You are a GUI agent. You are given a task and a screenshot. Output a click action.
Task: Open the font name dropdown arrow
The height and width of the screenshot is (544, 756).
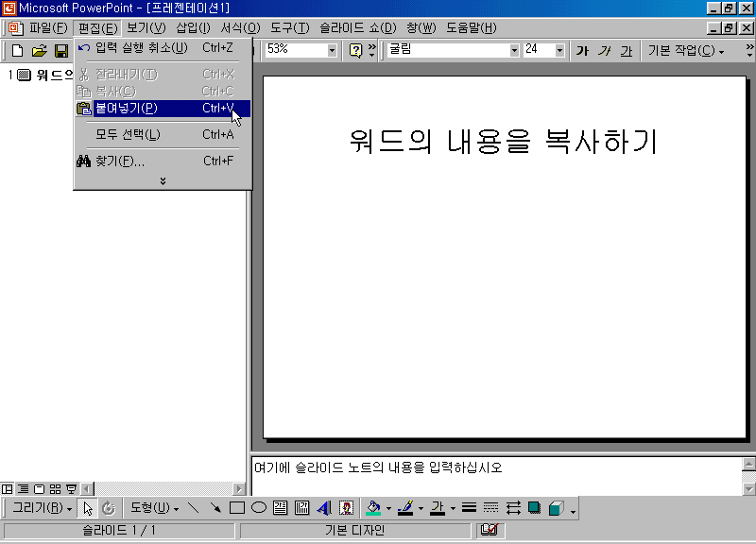point(514,50)
